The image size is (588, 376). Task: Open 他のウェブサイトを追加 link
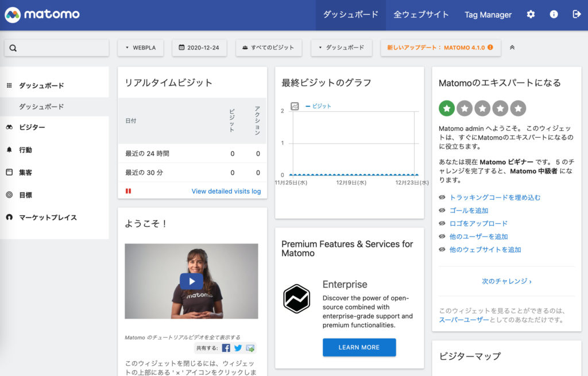[485, 250]
